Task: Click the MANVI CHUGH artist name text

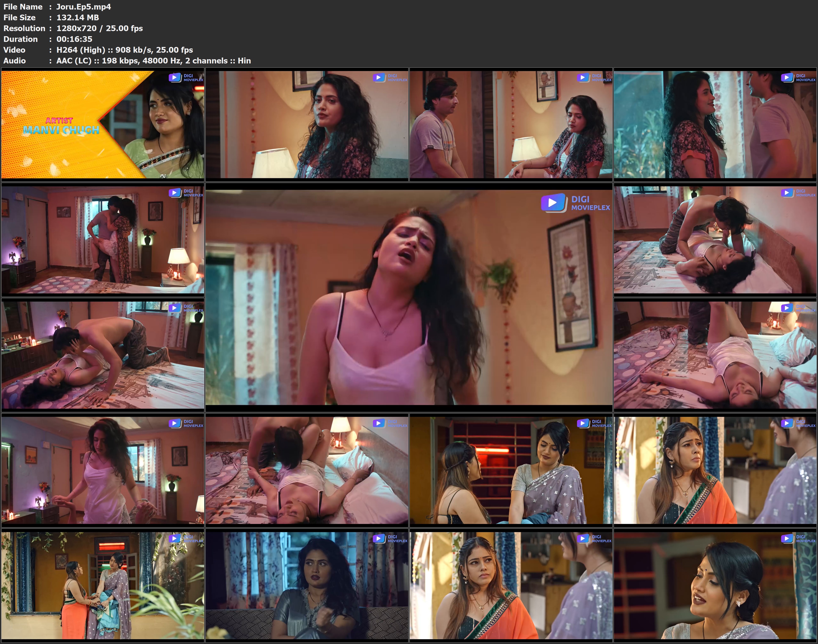Action: (x=61, y=130)
